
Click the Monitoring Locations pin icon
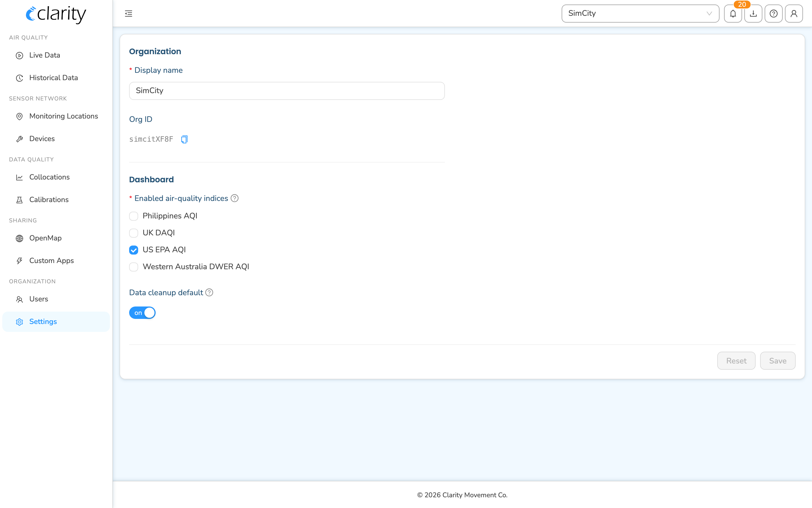(x=19, y=116)
